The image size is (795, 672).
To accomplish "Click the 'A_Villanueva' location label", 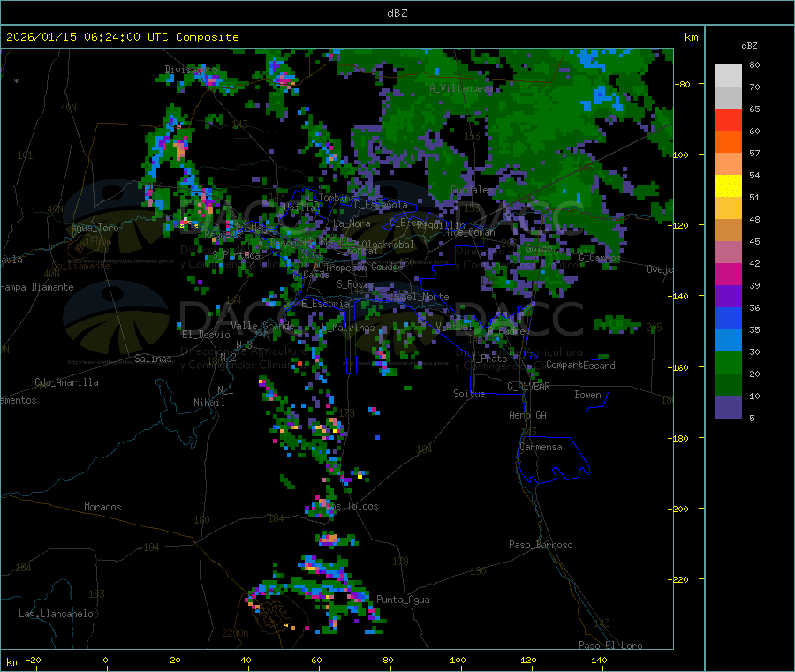I will (x=461, y=88).
